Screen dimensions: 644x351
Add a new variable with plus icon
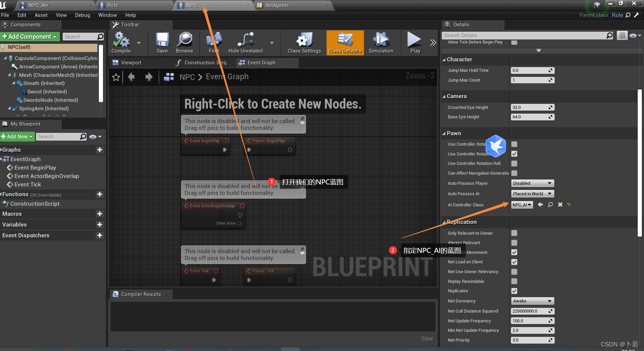99,225
